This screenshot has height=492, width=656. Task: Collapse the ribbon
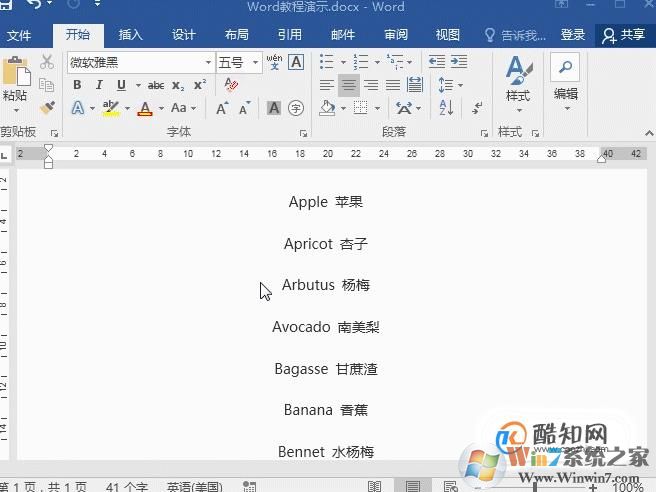point(649,133)
